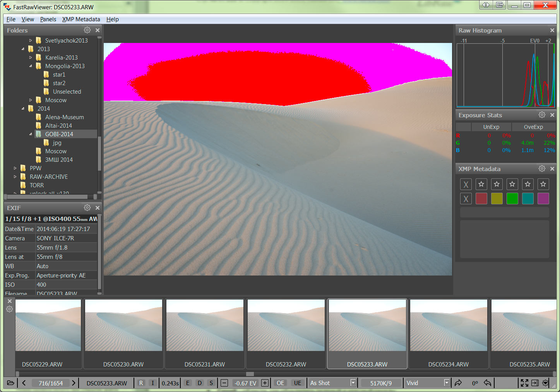Screen dimensions: 560x392
Task: Open the 'Vivid' contrast curve dropdown
Action: [x=447, y=383]
